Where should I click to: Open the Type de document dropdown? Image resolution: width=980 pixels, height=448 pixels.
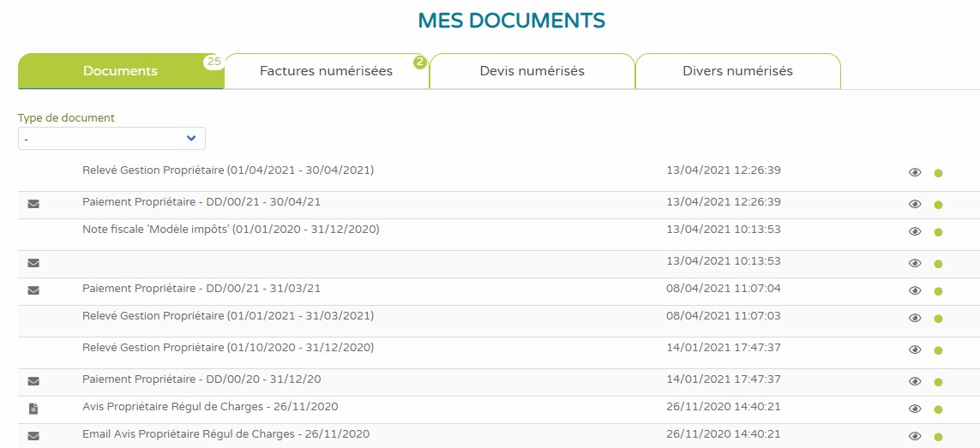coord(111,138)
